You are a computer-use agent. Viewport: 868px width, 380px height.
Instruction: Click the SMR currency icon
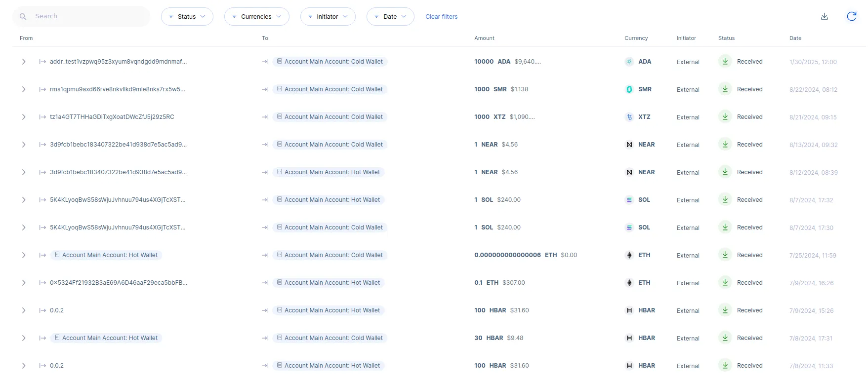[629, 89]
